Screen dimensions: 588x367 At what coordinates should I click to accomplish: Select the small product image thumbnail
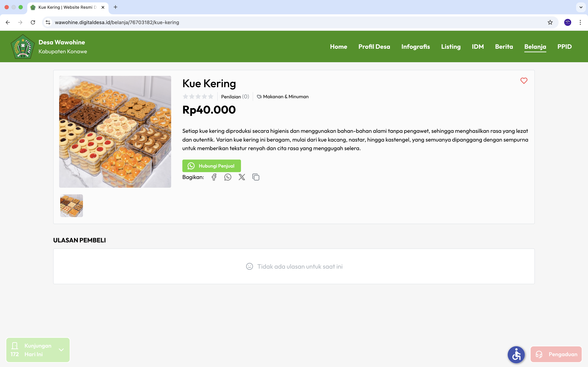pos(71,206)
